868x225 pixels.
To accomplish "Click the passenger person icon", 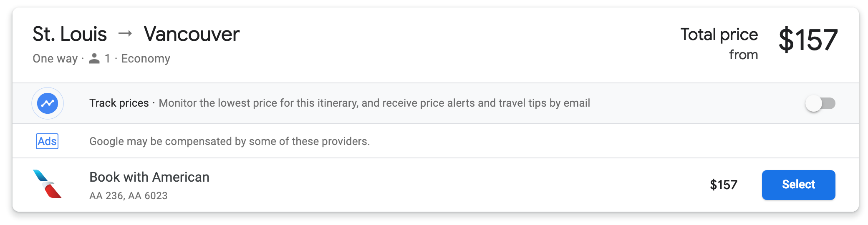I will click(x=95, y=58).
